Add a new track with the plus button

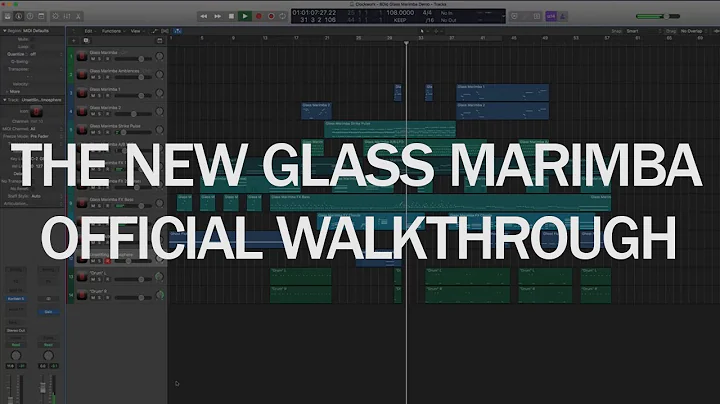73,41
